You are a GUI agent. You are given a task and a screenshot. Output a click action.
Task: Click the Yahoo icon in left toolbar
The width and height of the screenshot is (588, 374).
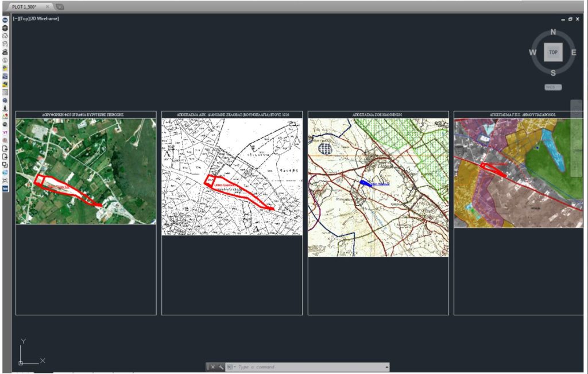pyautogui.click(x=5, y=132)
